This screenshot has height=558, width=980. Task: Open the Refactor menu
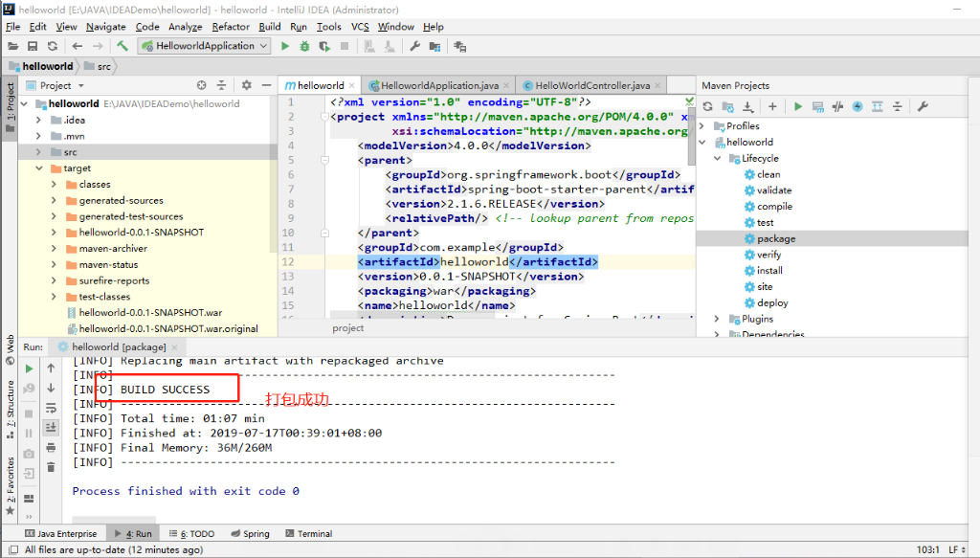click(231, 27)
